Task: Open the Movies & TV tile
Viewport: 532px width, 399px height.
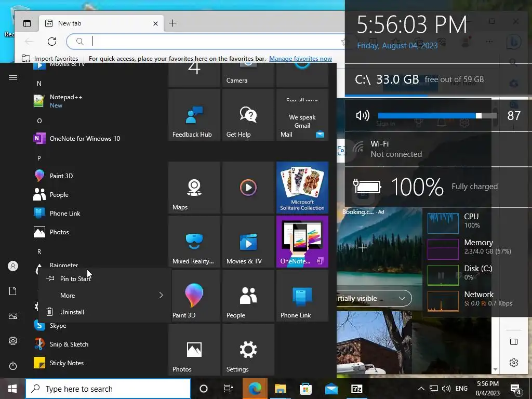Action: (x=248, y=242)
